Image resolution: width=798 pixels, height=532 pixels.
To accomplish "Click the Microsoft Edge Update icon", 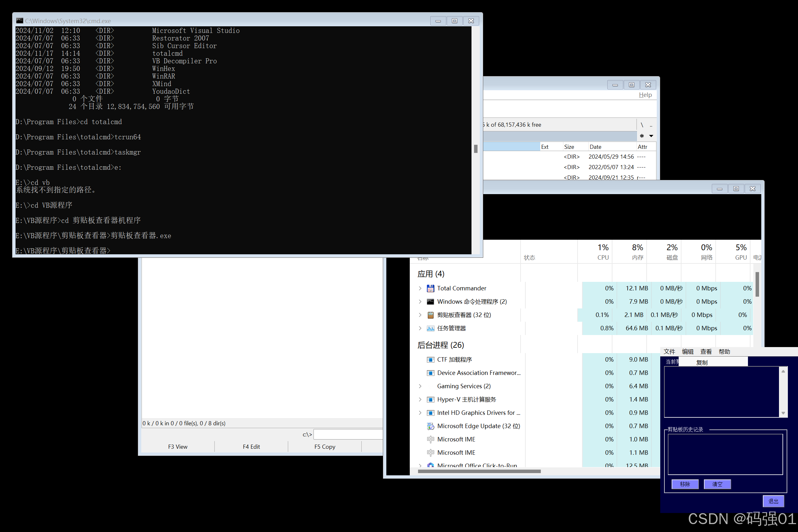I will 431,426.
